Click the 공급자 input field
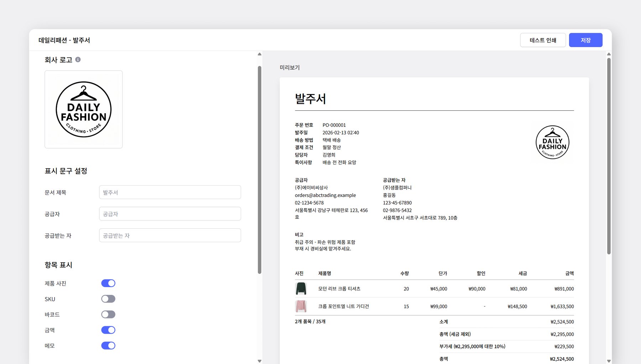This screenshot has width=641, height=364. click(170, 213)
